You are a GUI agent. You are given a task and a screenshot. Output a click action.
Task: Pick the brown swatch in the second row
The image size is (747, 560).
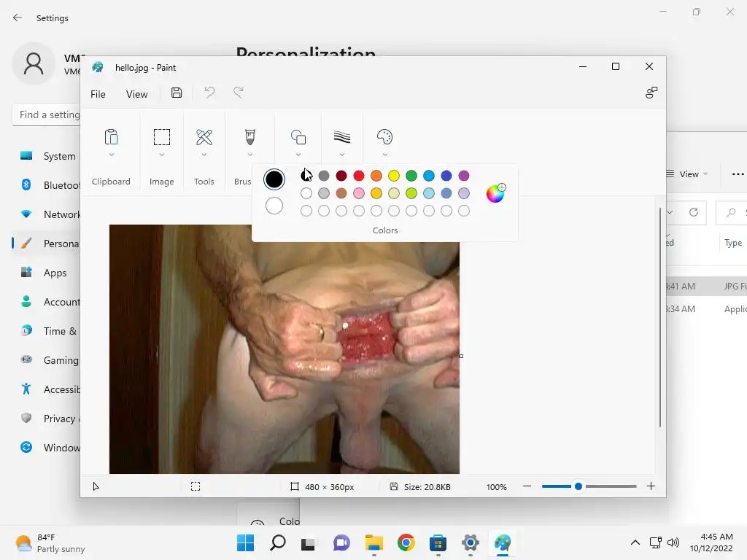tap(341, 192)
